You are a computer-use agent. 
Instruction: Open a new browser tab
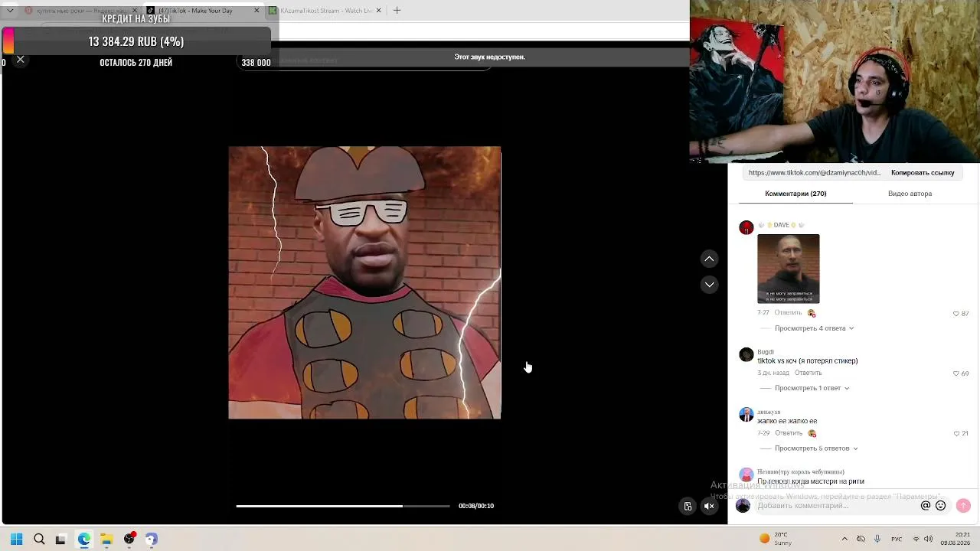point(397,11)
